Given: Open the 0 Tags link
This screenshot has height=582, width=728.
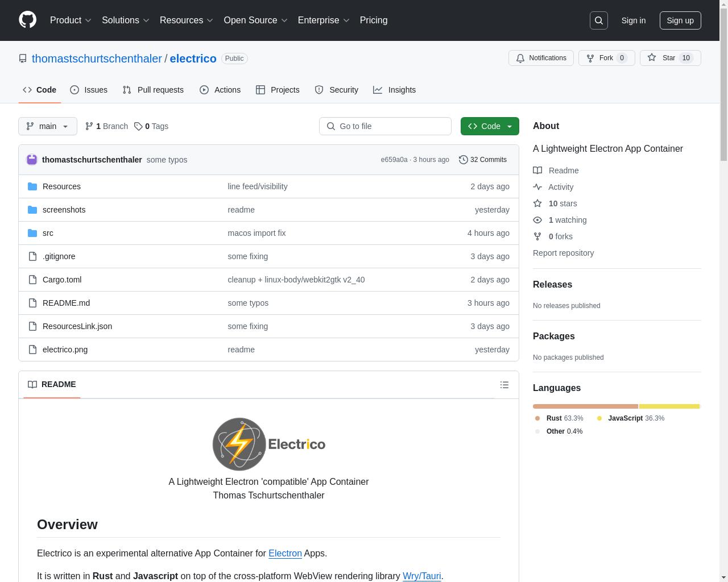Looking at the screenshot, I should point(151,126).
